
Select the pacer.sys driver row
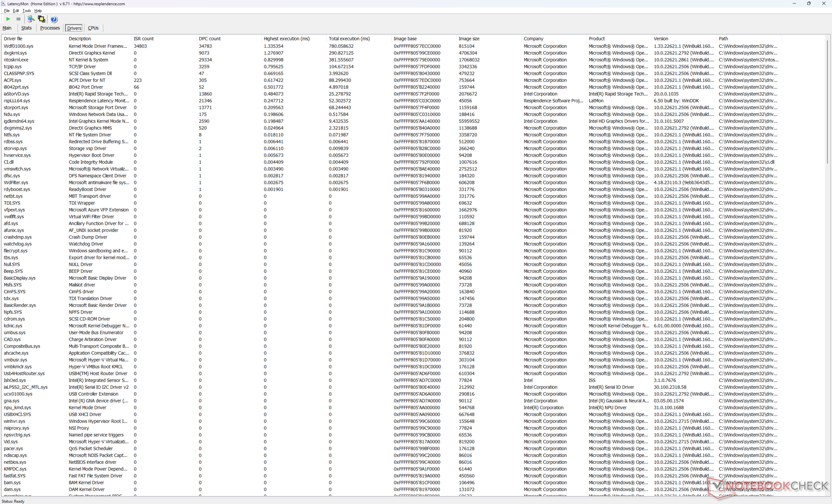click(x=391, y=449)
